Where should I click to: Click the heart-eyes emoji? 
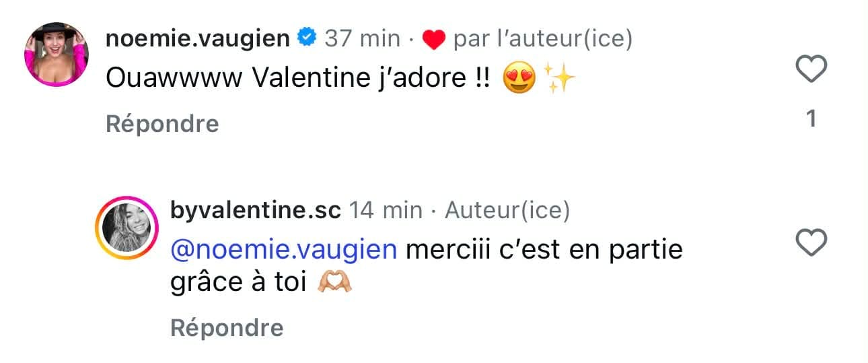519,80
